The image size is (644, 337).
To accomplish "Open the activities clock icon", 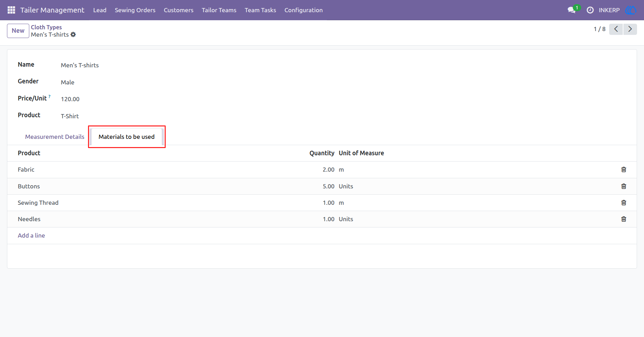I will (590, 10).
